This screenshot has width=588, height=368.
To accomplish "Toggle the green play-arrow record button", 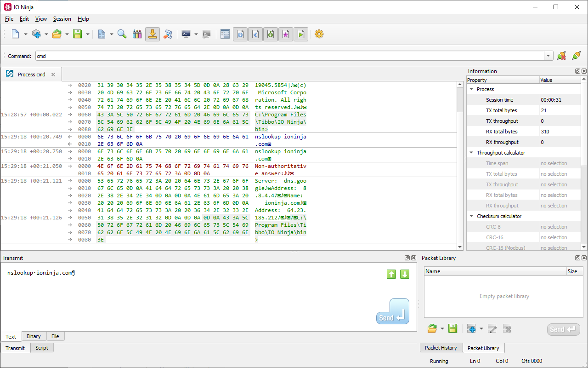I will 301,34.
